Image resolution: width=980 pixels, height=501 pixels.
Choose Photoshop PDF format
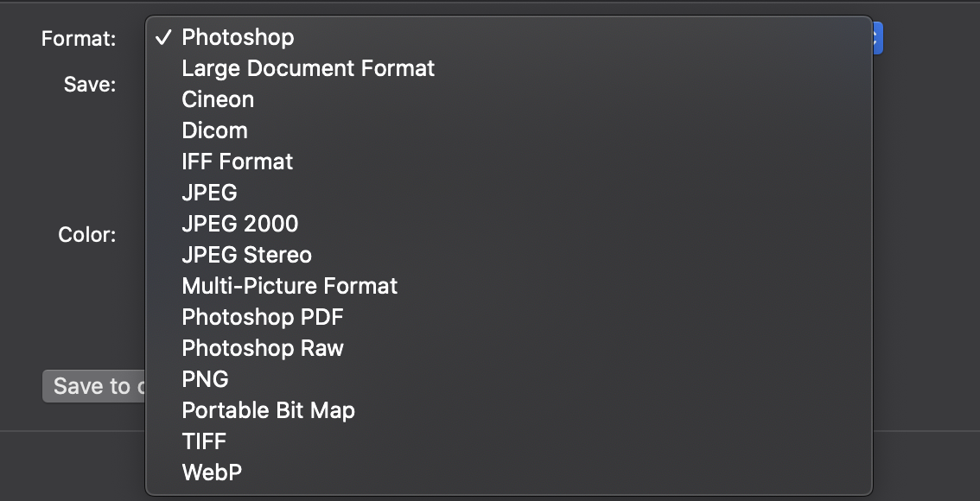pyautogui.click(x=262, y=317)
